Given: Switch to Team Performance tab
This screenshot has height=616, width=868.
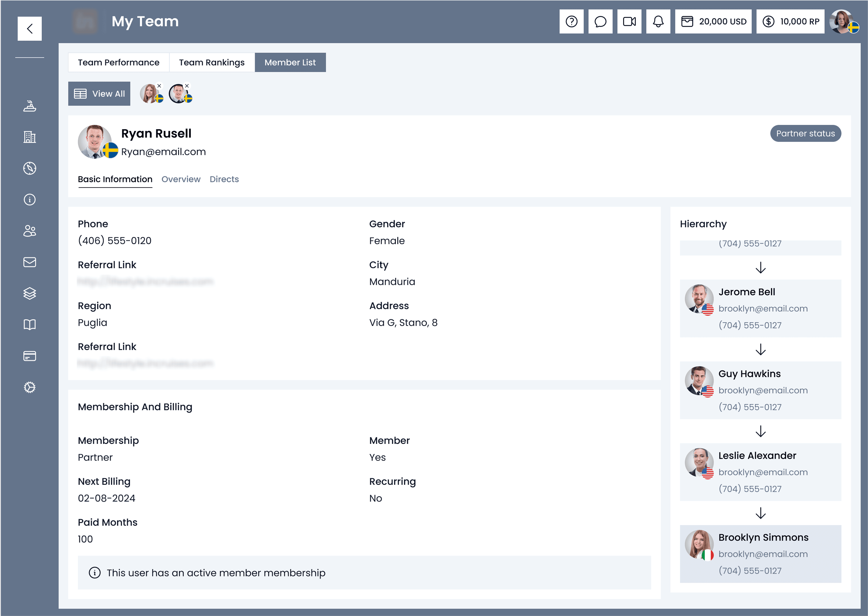Looking at the screenshot, I should [x=118, y=63].
